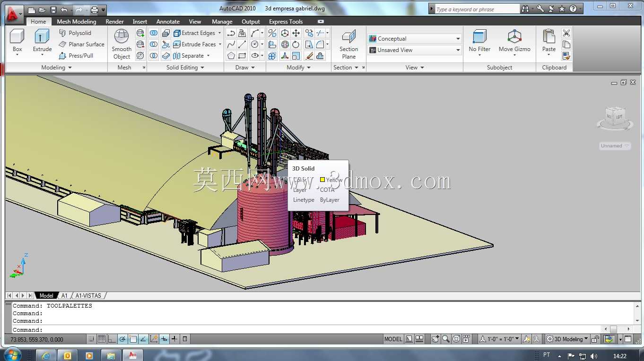
Task: Switch to the Render ribbon tab
Action: [114, 21]
